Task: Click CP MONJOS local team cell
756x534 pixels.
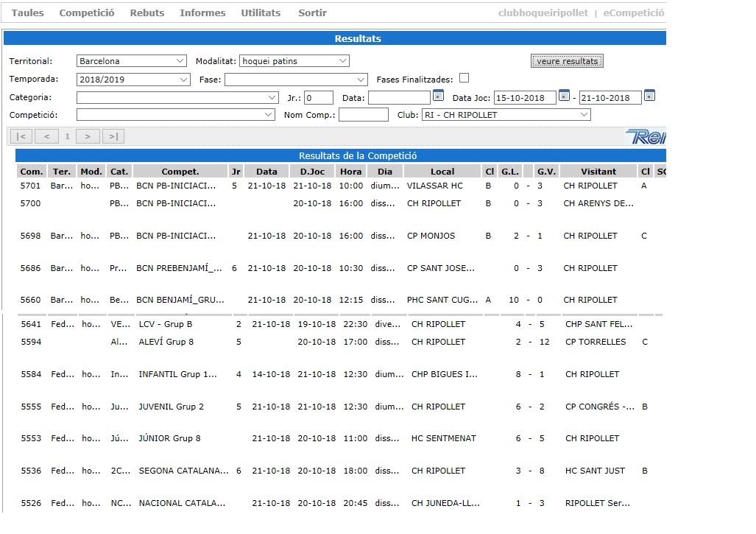Action: click(431, 236)
